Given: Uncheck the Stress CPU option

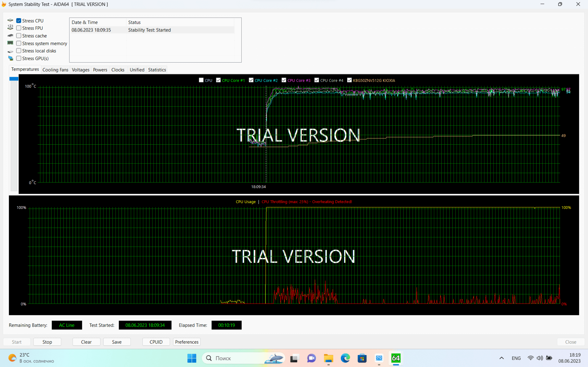Looking at the screenshot, I should coord(19,21).
